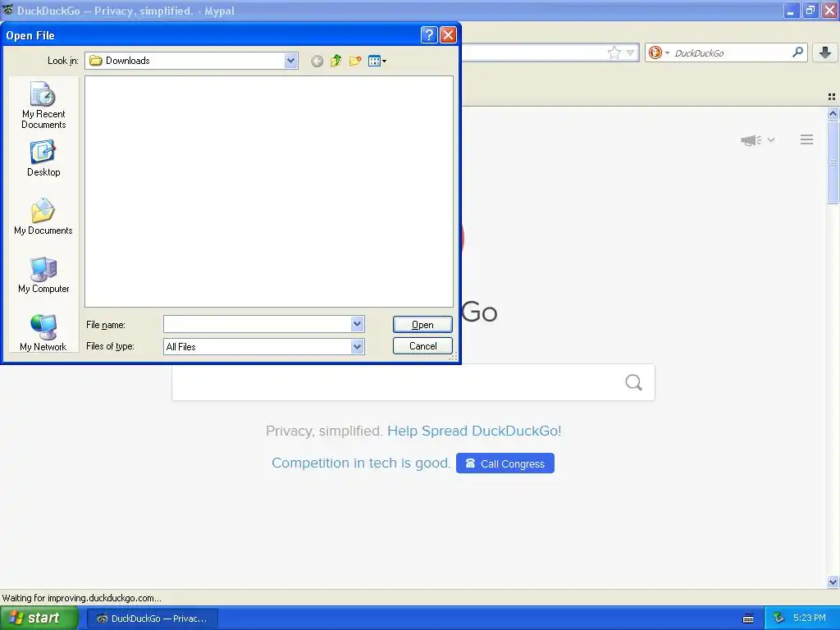The height and width of the screenshot is (630, 840).
Task: Expand the Look in Downloads combo box
Action: coord(291,61)
